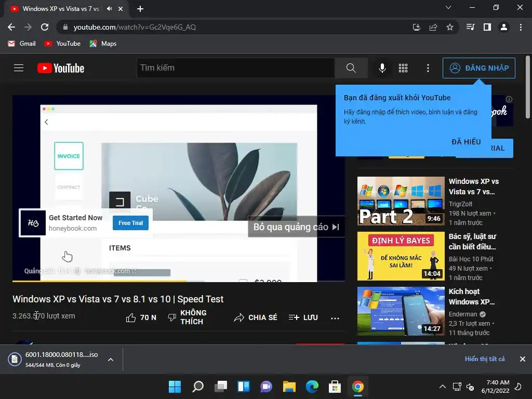Image resolution: width=532 pixels, height=399 pixels.
Task: Open a new browser tab
Action: (140, 9)
